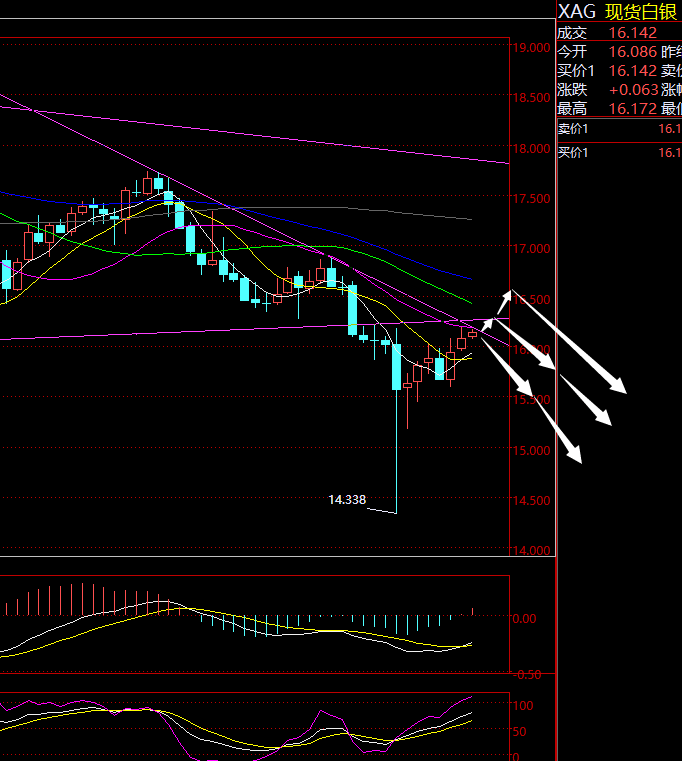Click the 15.000 price axis label
This screenshot has width=682, height=761.
coord(532,450)
